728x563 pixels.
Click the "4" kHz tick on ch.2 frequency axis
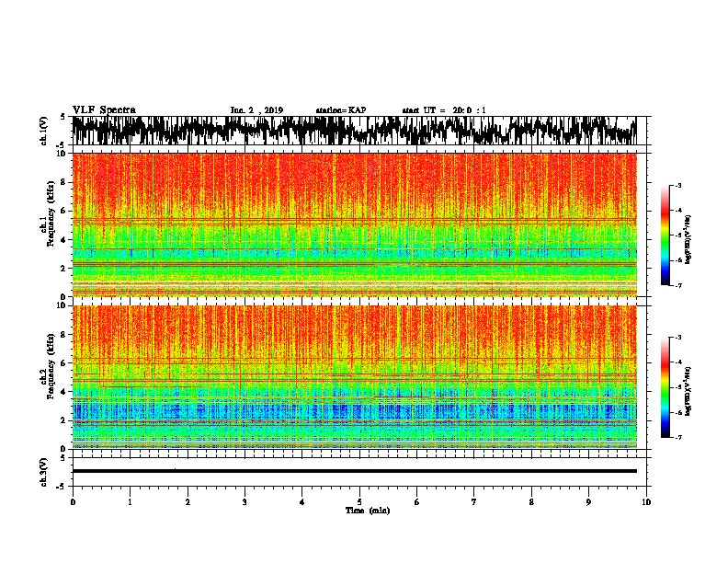[x=64, y=392]
